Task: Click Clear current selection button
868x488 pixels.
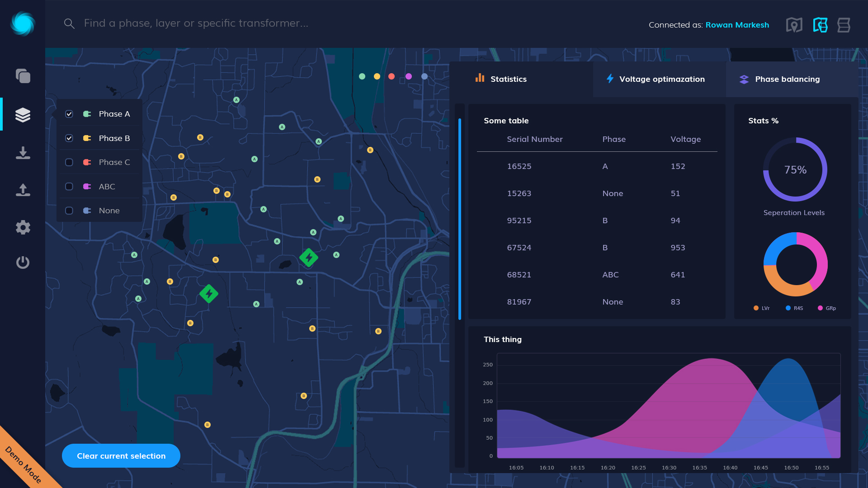Action: click(x=121, y=456)
